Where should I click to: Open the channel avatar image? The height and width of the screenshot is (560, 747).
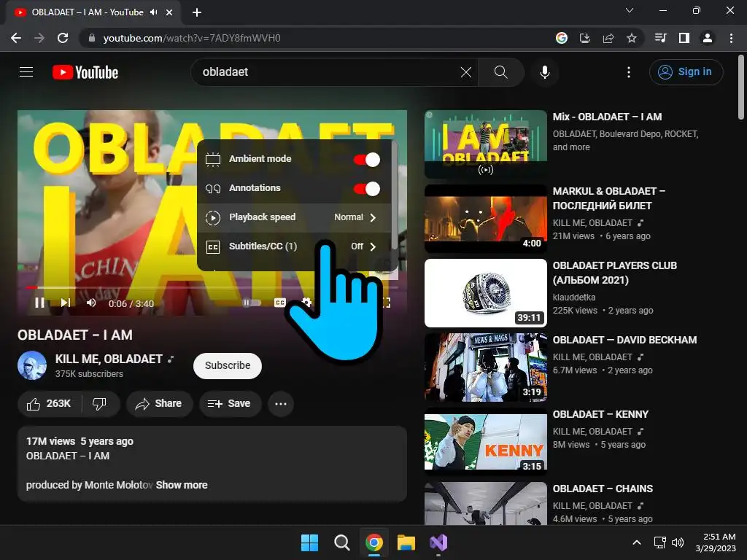[x=32, y=365]
